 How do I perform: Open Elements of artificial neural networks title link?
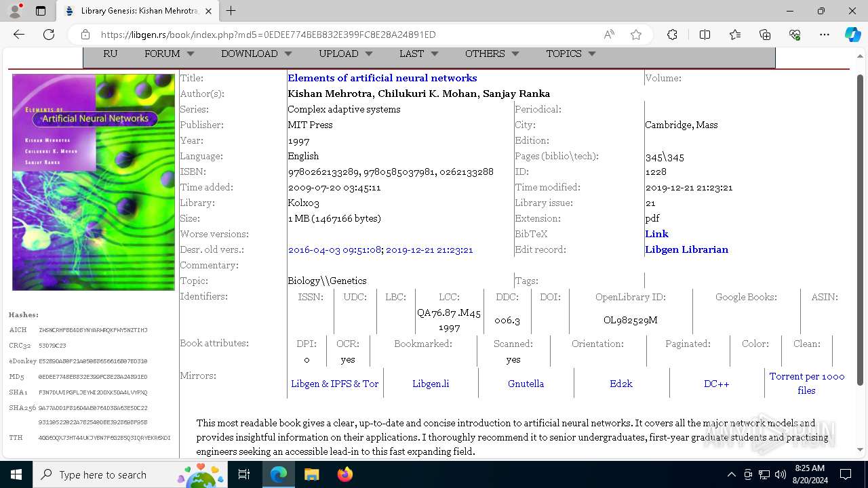[x=382, y=78]
